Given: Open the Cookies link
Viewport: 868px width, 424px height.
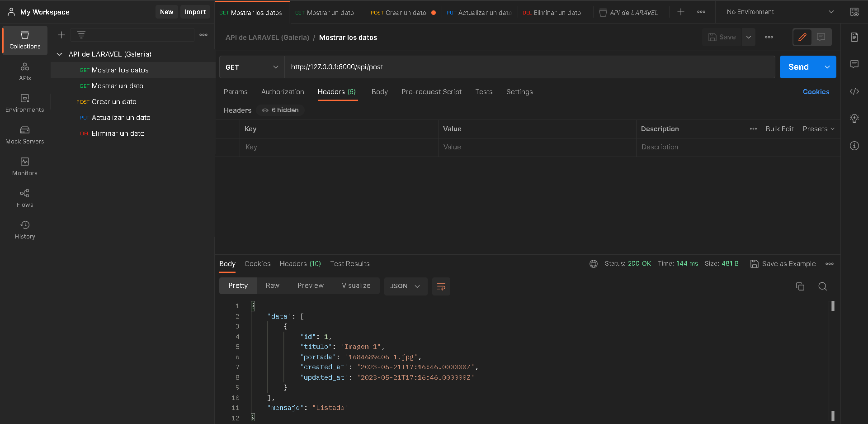Looking at the screenshot, I should tap(816, 92).
